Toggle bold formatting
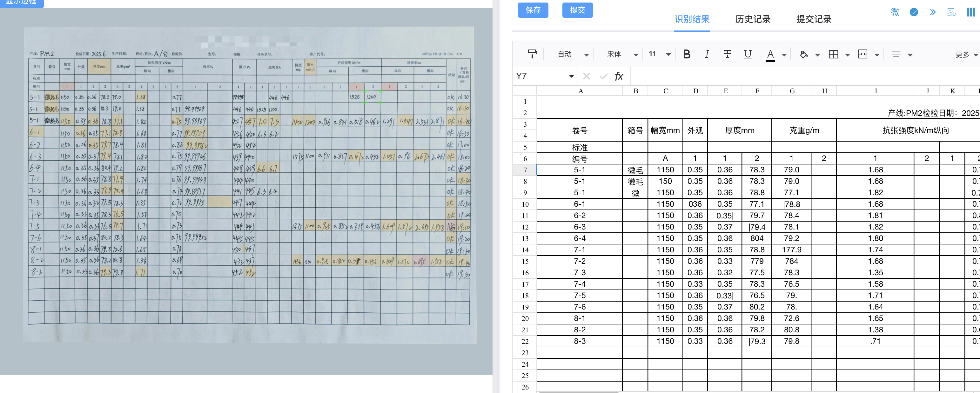The width and height of the screenshot is (980, 393). coord(687,54)
